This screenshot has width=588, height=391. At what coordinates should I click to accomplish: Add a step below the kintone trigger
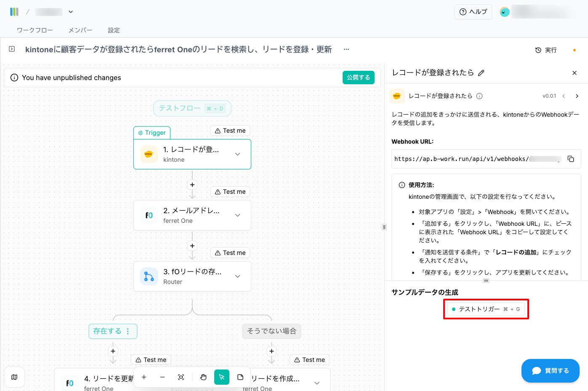coord(192,185)
